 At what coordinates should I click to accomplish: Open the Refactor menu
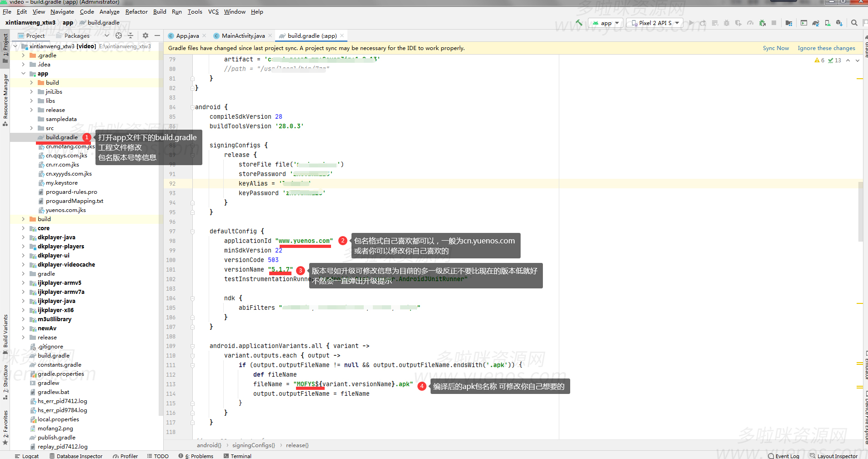point(136,12)
